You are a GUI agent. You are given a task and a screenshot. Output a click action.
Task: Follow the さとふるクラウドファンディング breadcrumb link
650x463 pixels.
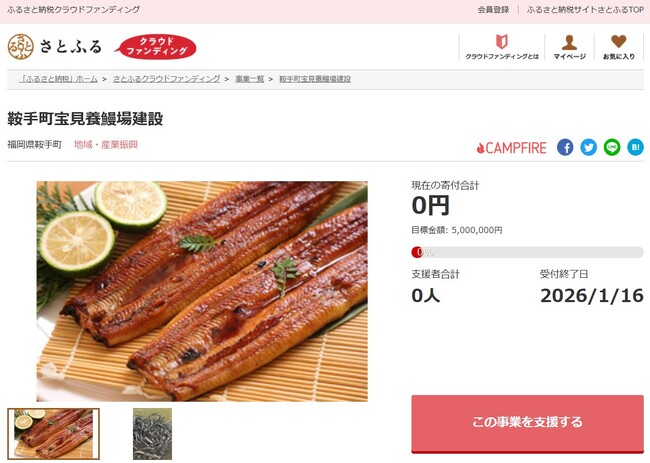(167, 79)
